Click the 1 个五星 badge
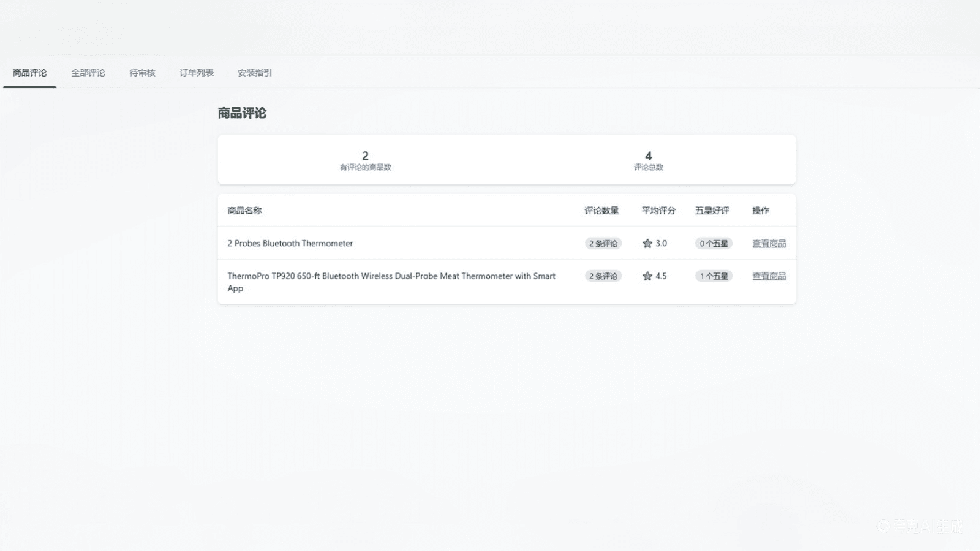The image size is (980, 551). pyautogui.click(x=714, y=276)
